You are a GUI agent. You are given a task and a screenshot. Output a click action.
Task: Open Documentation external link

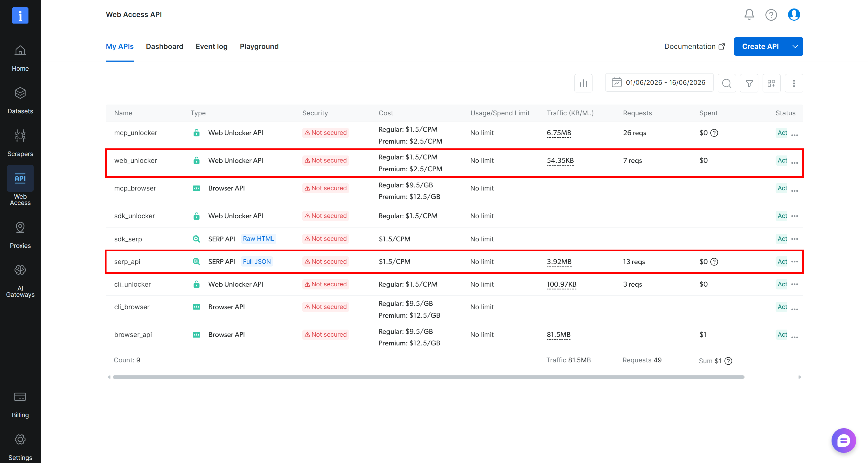[x=695, y=47]
